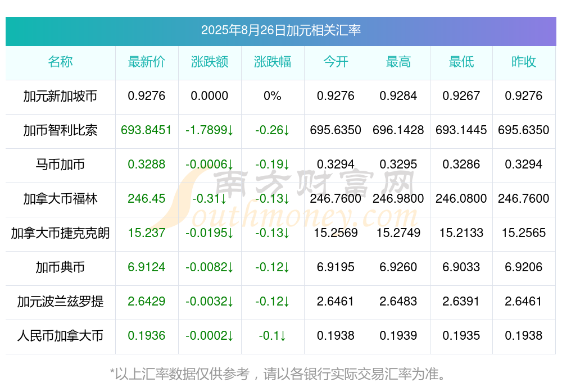Click the low value 693.1445
562x392 pixels.
point(461,130)
